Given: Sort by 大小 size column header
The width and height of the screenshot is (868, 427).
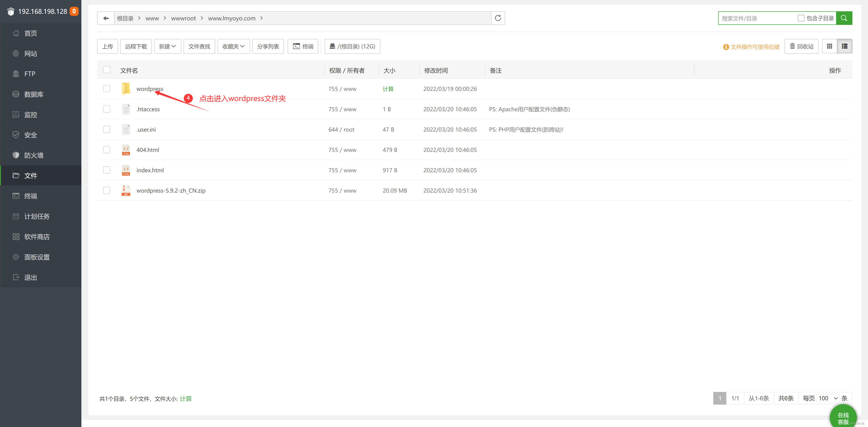Looking at the screenshot, I should coord(389,70).
